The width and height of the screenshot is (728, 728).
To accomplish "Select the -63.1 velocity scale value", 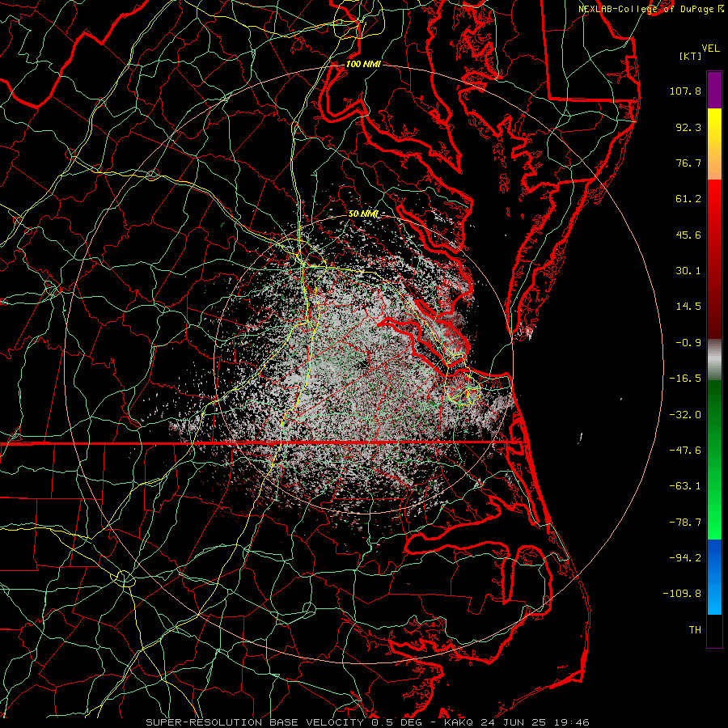I will [x=685, y=486].
